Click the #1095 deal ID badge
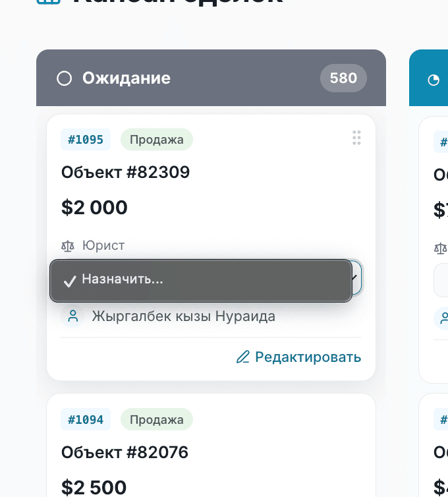Screen dimensions: 448x497 tap(86, 140)
